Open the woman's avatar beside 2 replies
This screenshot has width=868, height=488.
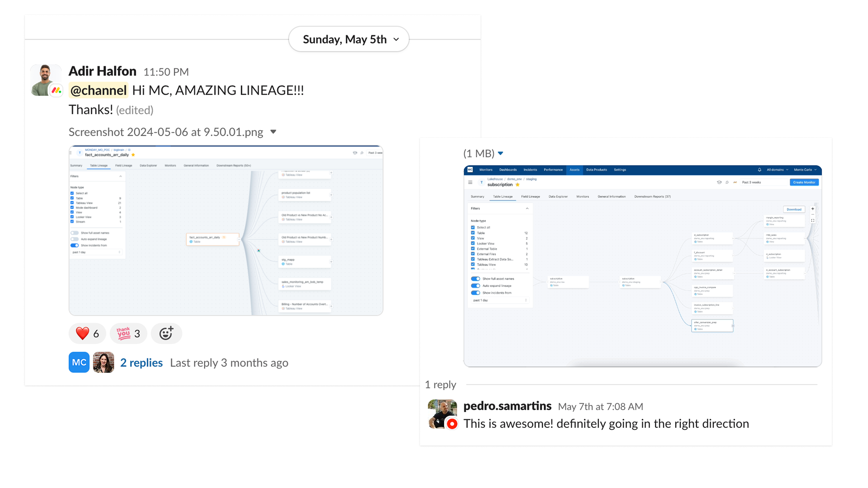pos(104,362)
